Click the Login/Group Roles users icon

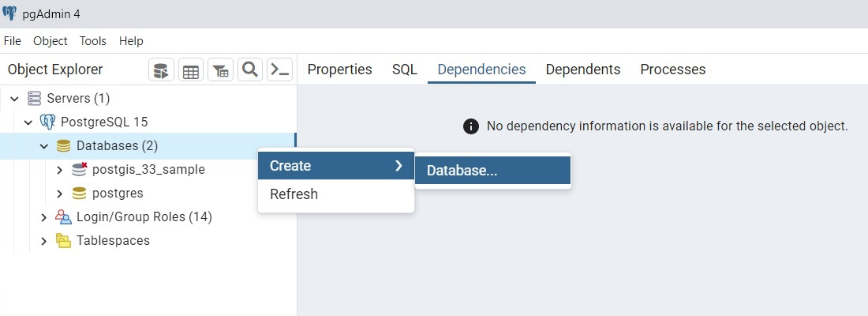point(64,216)
